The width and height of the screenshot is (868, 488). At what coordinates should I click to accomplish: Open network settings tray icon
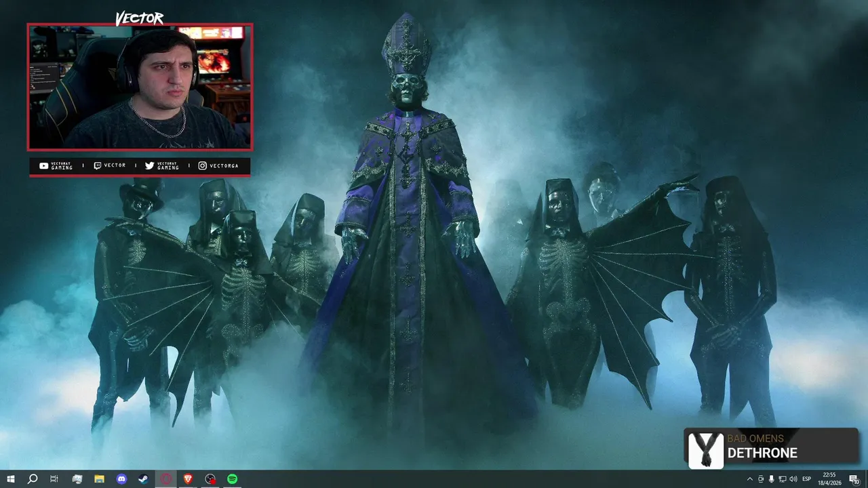[x=783, y=479]
